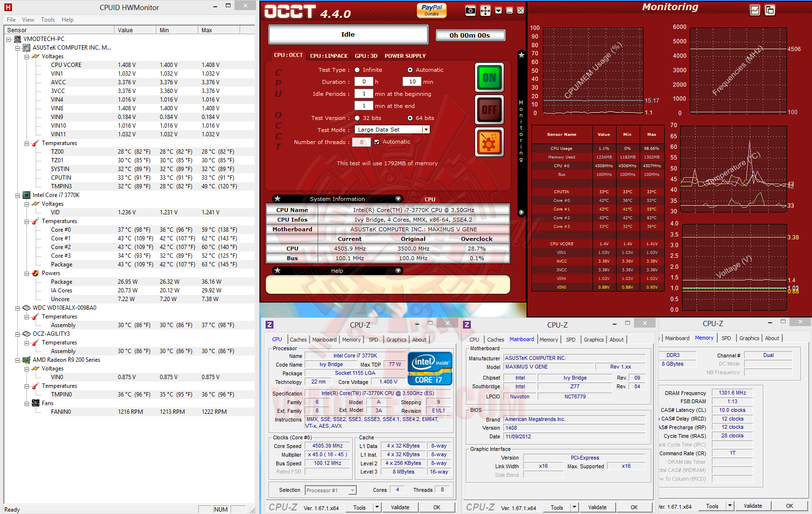Image resolution: width=812 pixels, height=514 pixels.
Task: Click the Monitoring graph-view icon
Action: pos(755,10)
